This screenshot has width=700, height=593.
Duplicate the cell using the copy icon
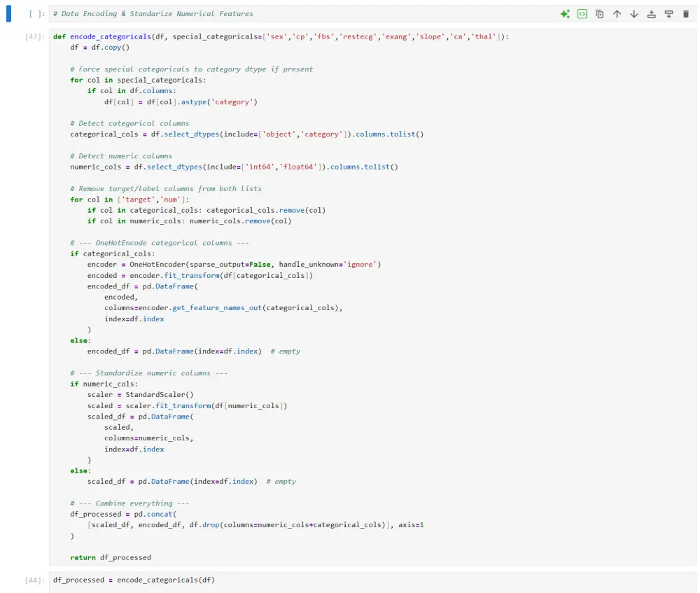(x=600, y=13)
